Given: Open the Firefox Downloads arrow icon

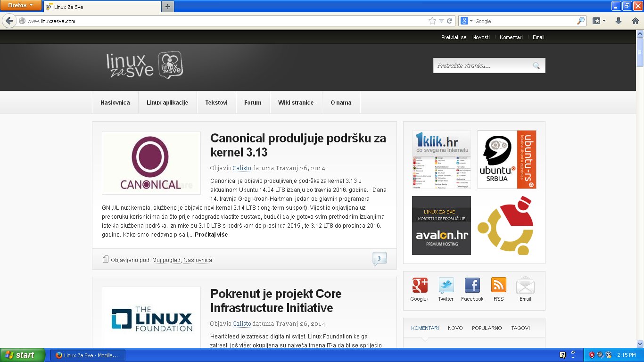Looking at the screenshot, I should [x=619, y=21].
